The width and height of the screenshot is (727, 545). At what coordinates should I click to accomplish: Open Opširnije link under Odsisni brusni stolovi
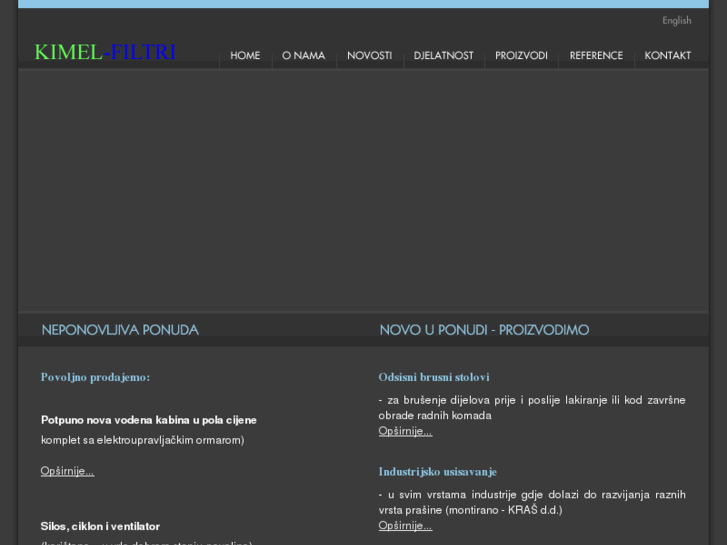click(405, 431)
